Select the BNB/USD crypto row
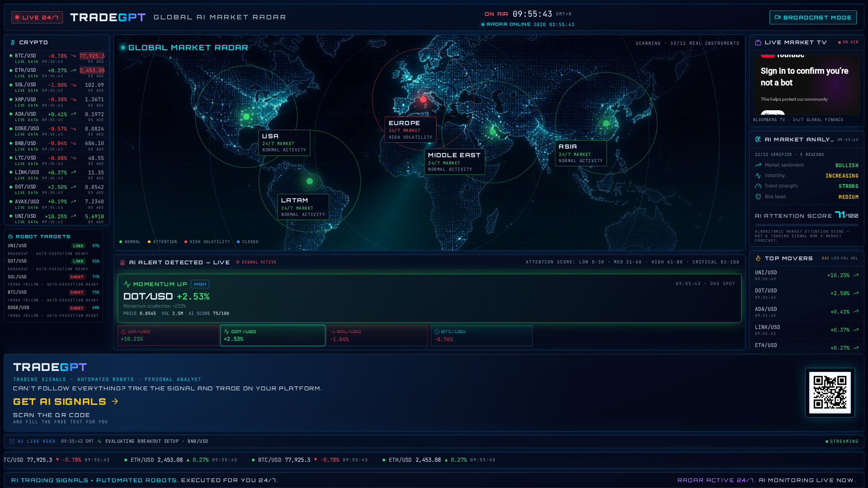 pos(57,146)
